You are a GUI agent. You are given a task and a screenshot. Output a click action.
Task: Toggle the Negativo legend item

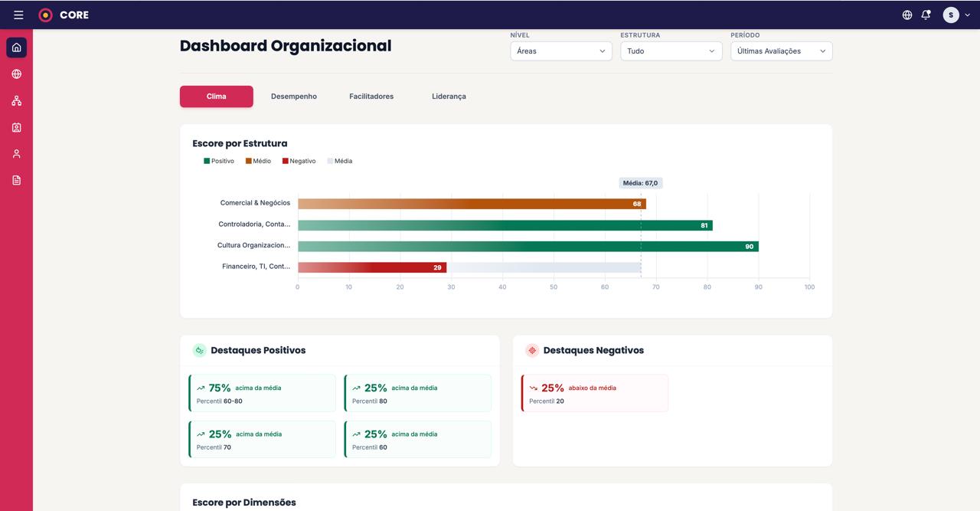point(299,161)
